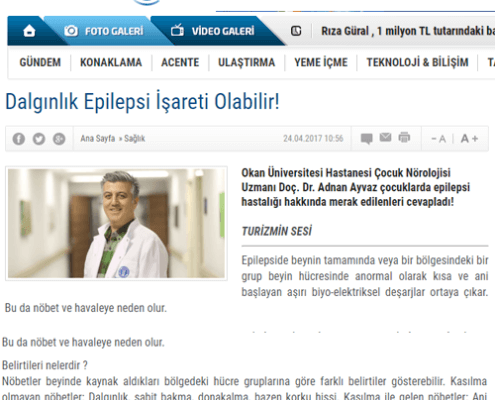Print the article with printer icon

404,137
